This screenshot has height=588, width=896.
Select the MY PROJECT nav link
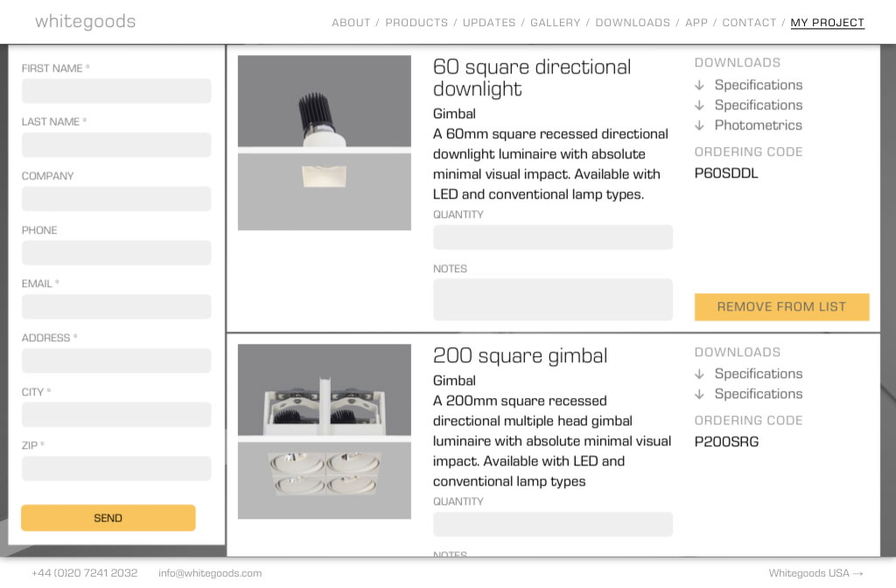tap(828, 23)
